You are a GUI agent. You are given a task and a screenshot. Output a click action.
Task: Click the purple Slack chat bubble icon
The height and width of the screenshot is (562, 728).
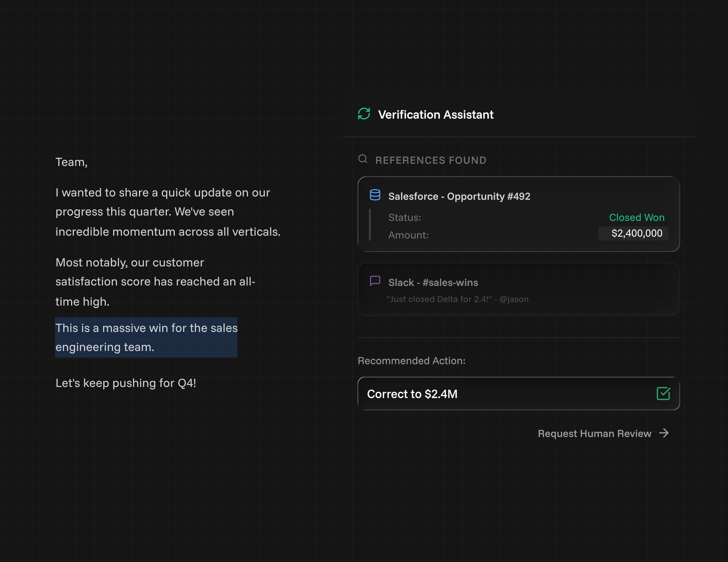[375, 281]
